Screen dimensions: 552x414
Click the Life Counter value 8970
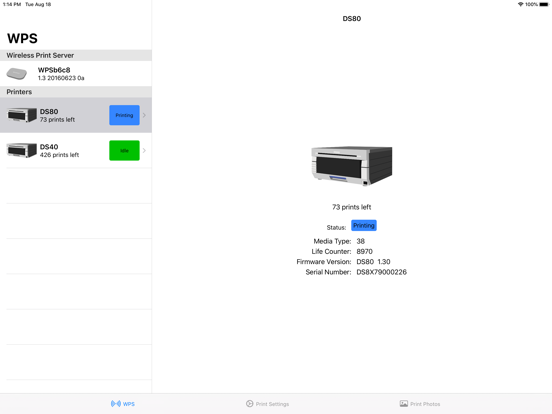tap(364, 251)
